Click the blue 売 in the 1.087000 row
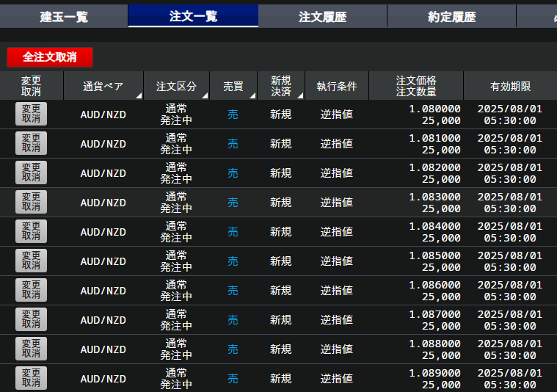 (233, 320)
